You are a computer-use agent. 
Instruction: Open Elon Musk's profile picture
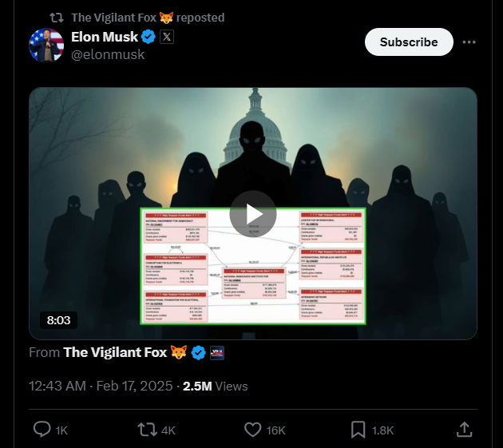click(46, 45)
